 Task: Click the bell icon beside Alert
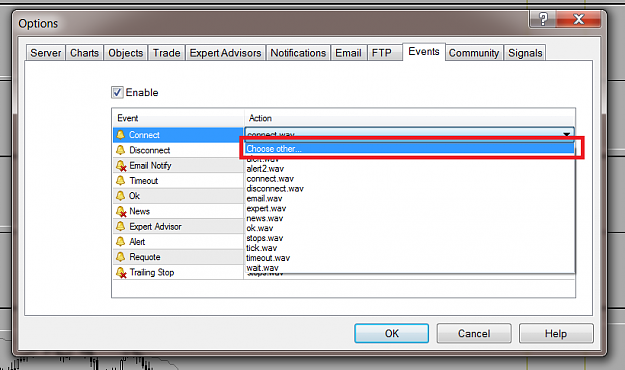pyautogui.click(x=120, y=242)
